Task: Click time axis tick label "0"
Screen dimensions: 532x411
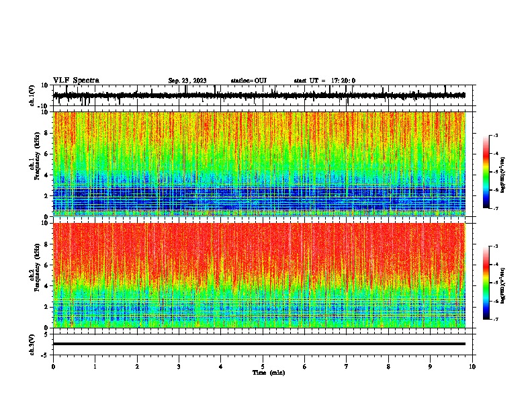Action: point(53,367)
